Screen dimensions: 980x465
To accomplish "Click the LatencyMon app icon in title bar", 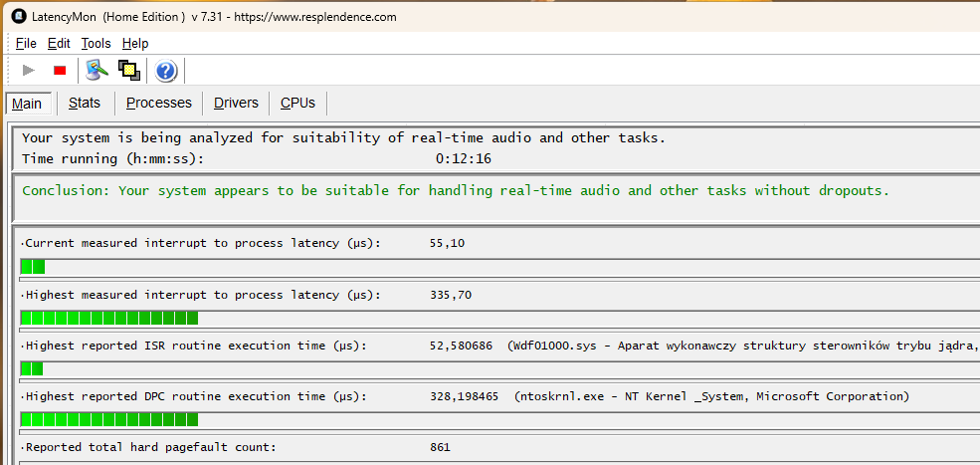I will [19, 17].
